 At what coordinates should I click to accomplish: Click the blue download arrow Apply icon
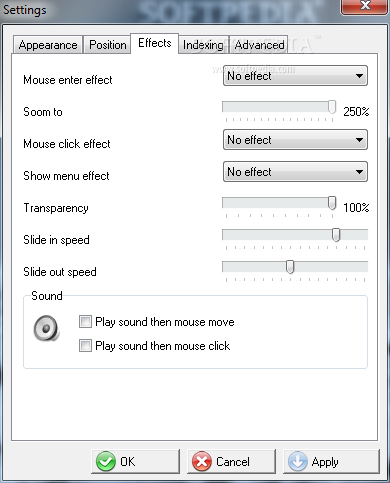tap(297, 462)
